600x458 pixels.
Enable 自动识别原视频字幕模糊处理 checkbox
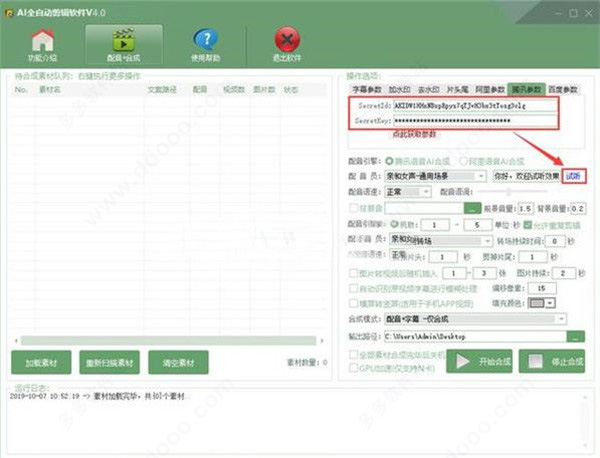[353, 288]
